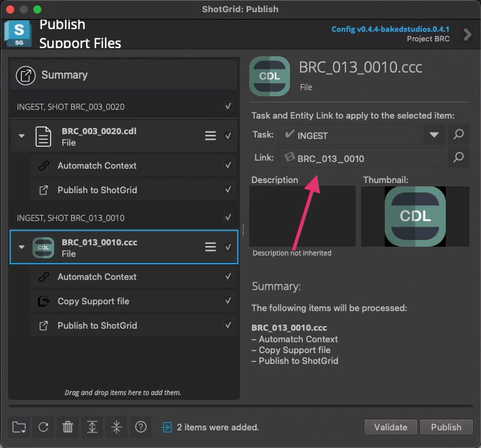Image resolution: width=481 pixels, height=448 pixels.
Task: Click the CDL thumbnail image
Action: [415, 216]
